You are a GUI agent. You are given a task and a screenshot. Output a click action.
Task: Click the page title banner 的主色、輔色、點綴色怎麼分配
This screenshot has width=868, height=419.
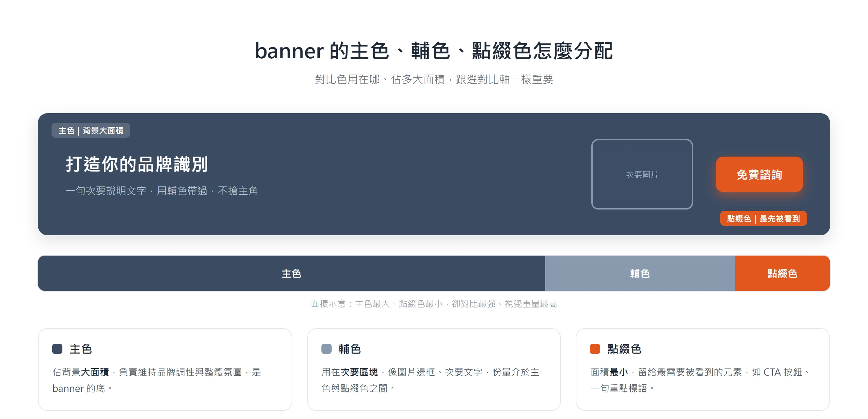(x=434, y=51)
